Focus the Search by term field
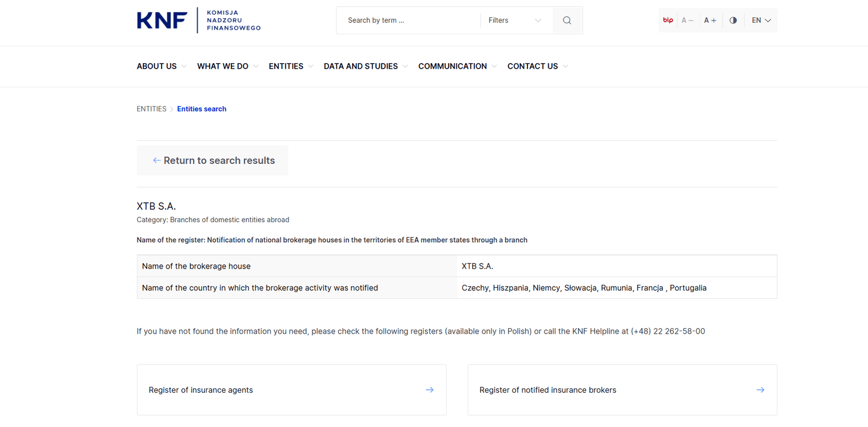This screenshot has height=427, width=868. click(410, 20)
